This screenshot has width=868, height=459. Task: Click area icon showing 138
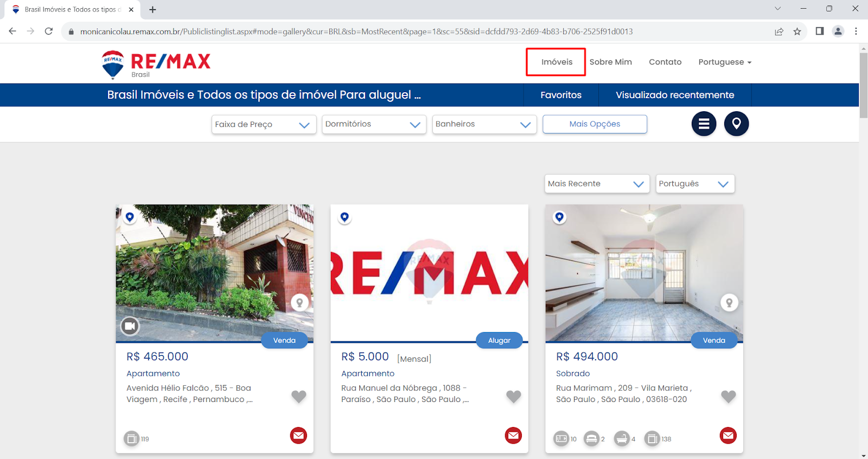click(652, 438)
